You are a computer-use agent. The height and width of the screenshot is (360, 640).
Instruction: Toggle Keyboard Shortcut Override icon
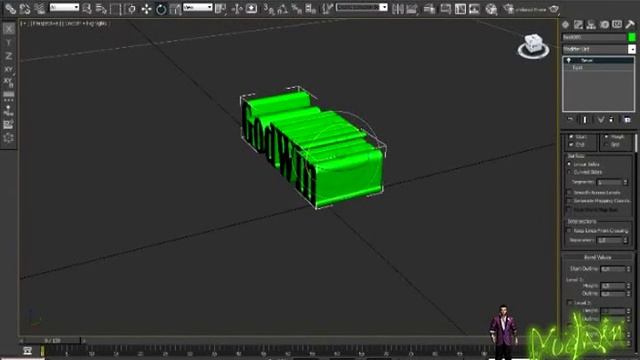pos(251,8)
